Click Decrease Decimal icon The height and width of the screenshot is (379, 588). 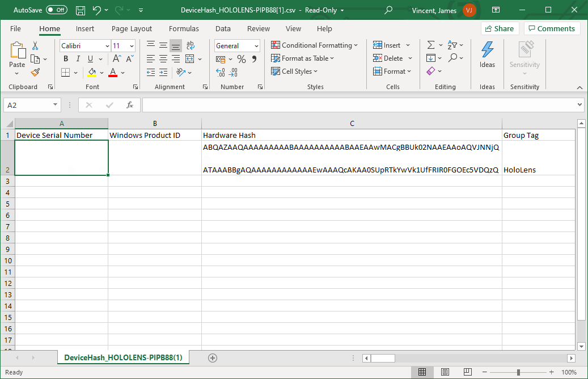[x=233, y=72]
